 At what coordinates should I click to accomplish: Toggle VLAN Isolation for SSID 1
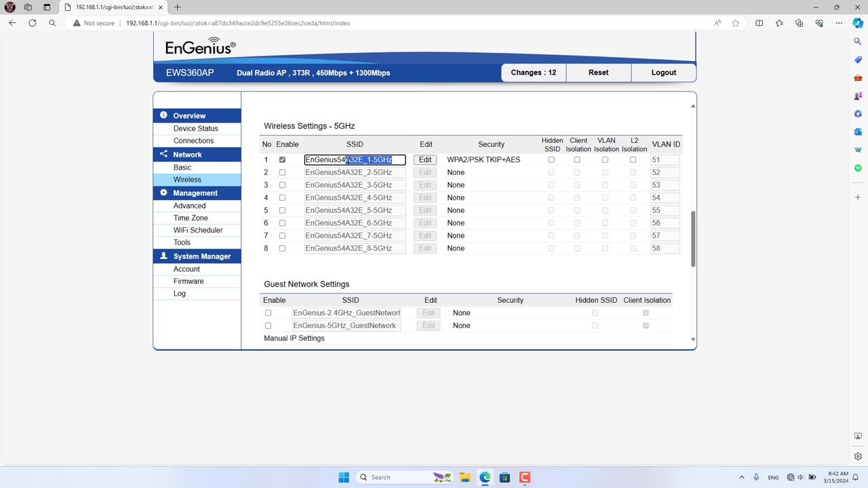605,160
